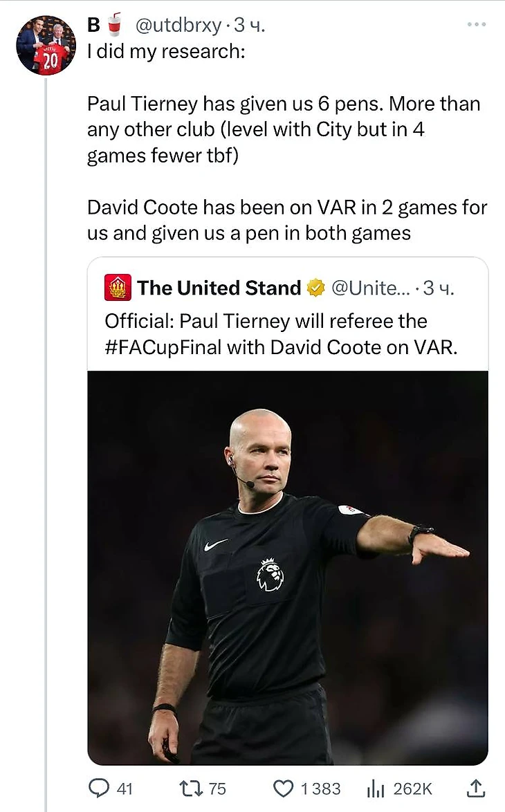Click the 262K views count
Screen dimensions: 505x812
413,788
